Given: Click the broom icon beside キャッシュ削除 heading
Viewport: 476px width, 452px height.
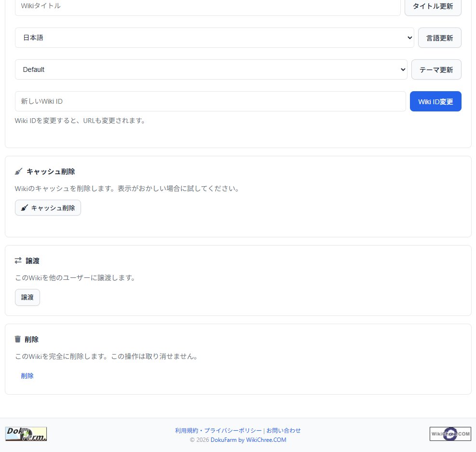Looking at the screenshot, I should pos(18,172).
